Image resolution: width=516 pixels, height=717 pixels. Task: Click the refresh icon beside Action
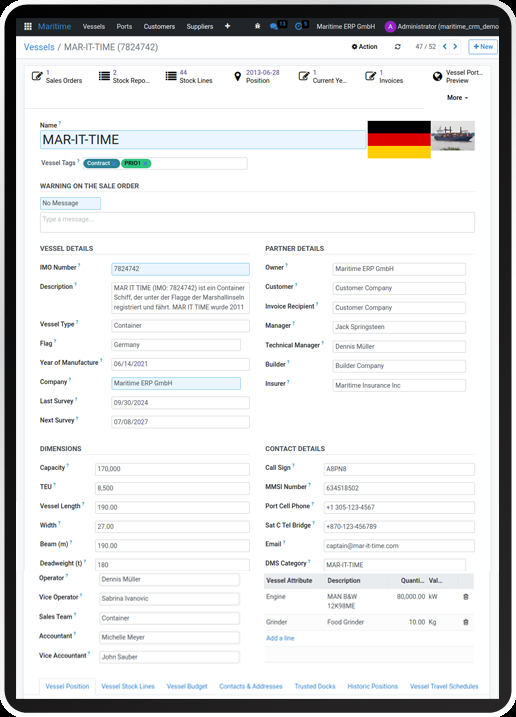pyautogui.click(x=398, y=47)
